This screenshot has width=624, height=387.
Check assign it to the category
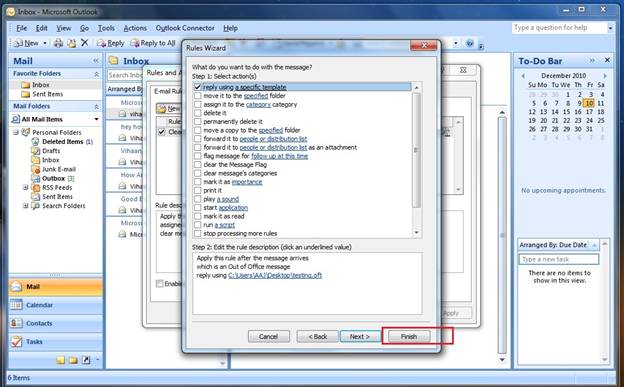click(197, 104)
